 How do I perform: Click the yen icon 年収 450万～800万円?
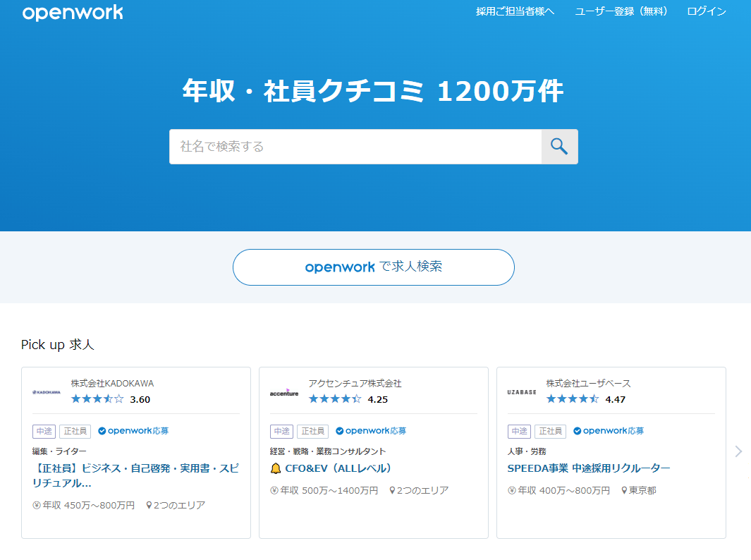pyautogui.click(x=83, y=506)
